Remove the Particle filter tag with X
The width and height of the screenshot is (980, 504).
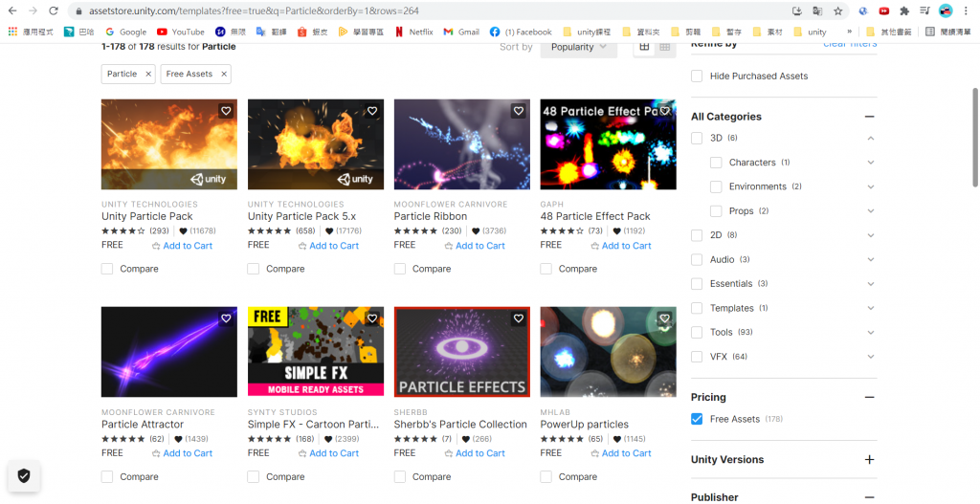click(x=148, y=74)
